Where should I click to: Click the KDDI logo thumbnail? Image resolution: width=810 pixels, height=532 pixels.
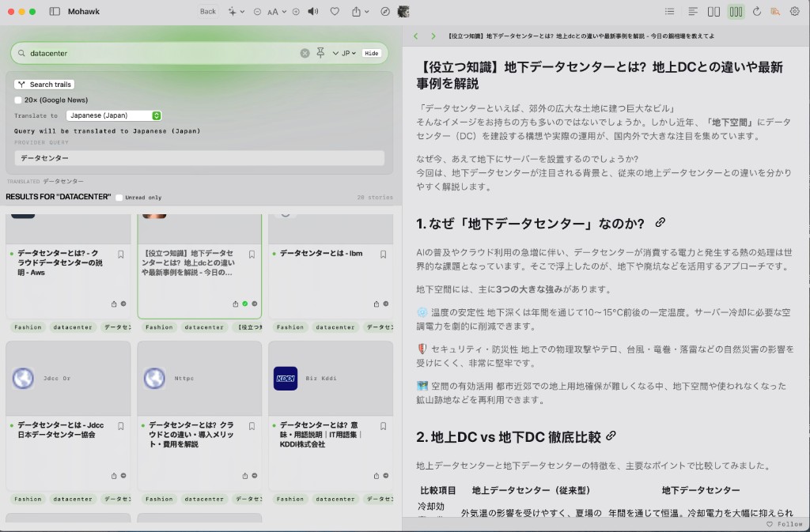coord(285,378)
